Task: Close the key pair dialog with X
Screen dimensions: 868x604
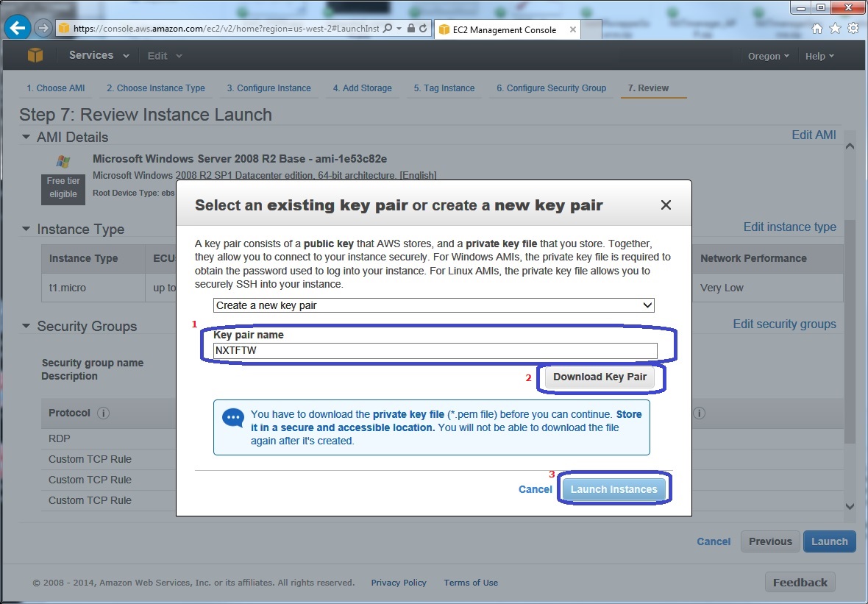Action: (666, 205)
